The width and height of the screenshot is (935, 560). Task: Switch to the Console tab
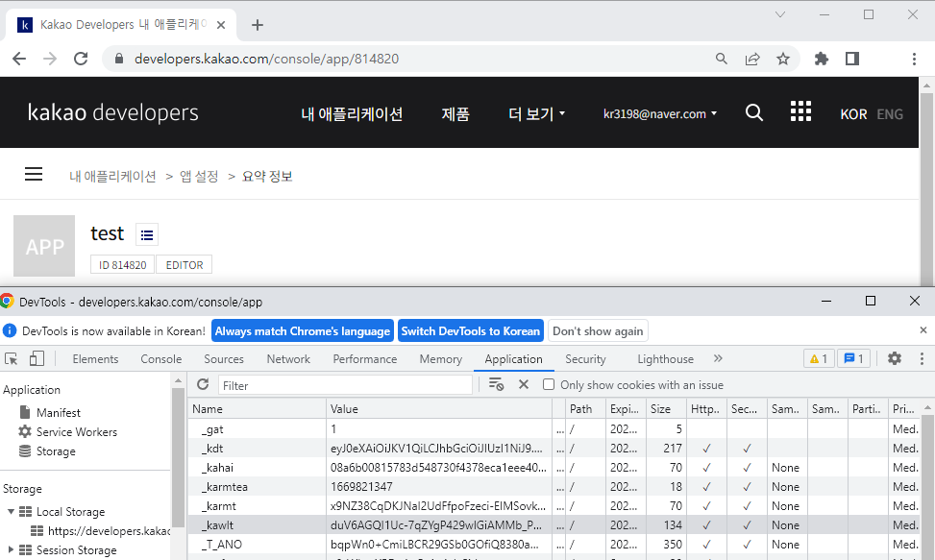point(161,359)
